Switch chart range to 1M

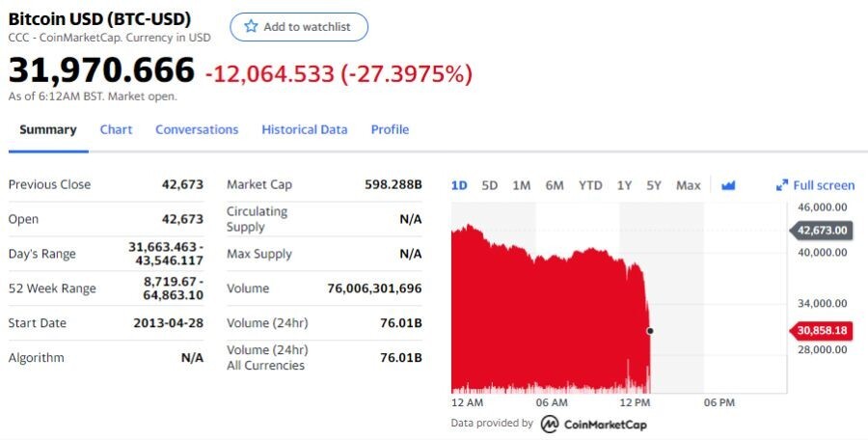pyautogui.click(x=521, y=185)
